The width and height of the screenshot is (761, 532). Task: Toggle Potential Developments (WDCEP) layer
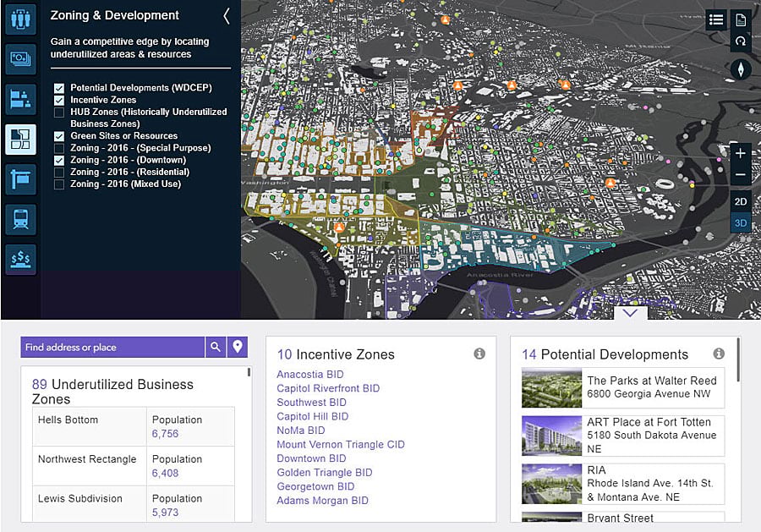[59, 88]
